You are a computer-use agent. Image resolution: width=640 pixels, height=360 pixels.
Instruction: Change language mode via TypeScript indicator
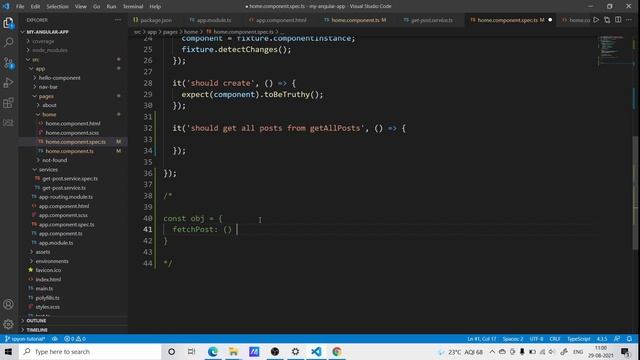(579, 339)
